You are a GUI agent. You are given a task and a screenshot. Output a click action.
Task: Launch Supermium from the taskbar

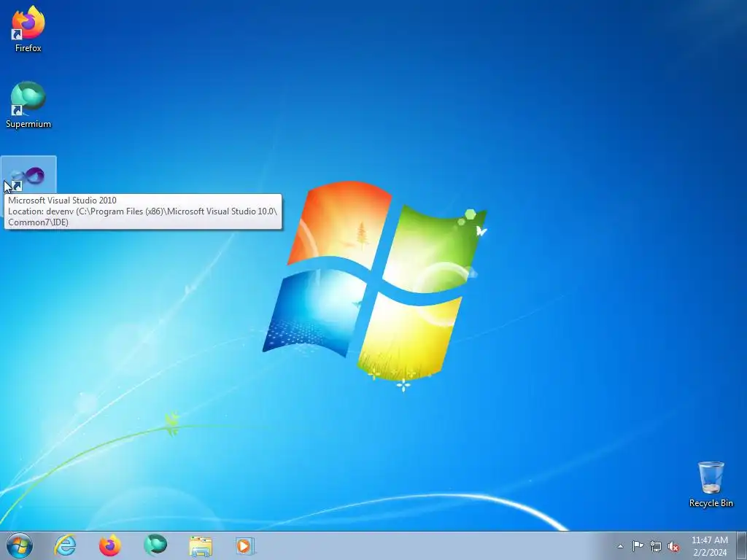coord(155,545)
